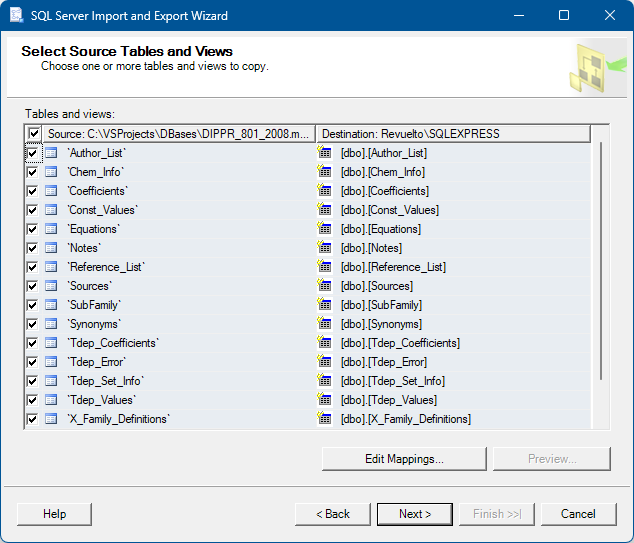Uncheck the Const_Values table checkbox
The height and width of the screenshot is (543, 634).
pos(32,210)
